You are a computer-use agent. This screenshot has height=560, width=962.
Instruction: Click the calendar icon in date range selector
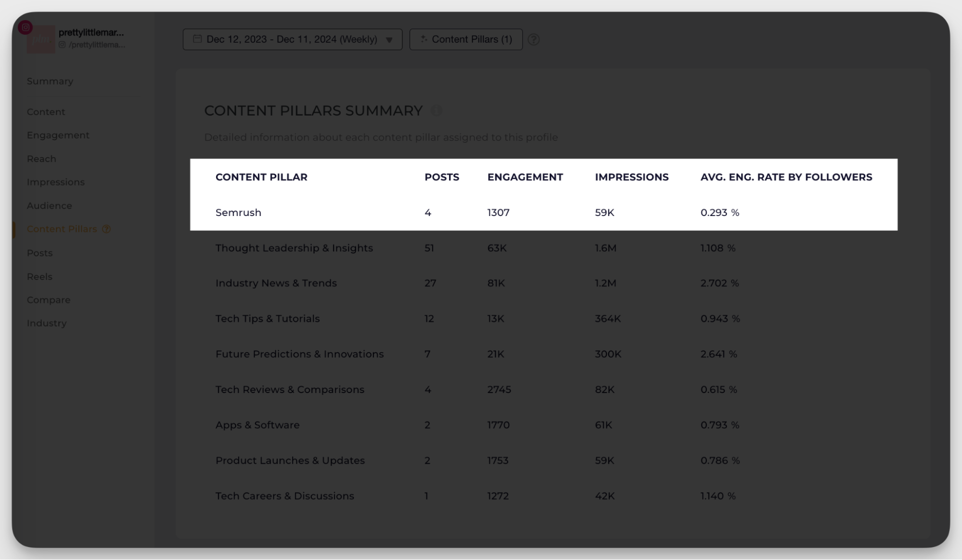pos(197,39)
